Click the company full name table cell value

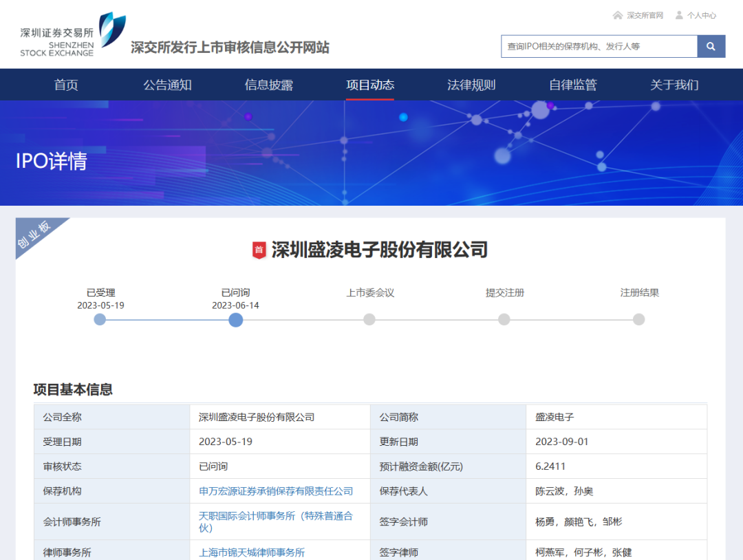pos(280,417)
